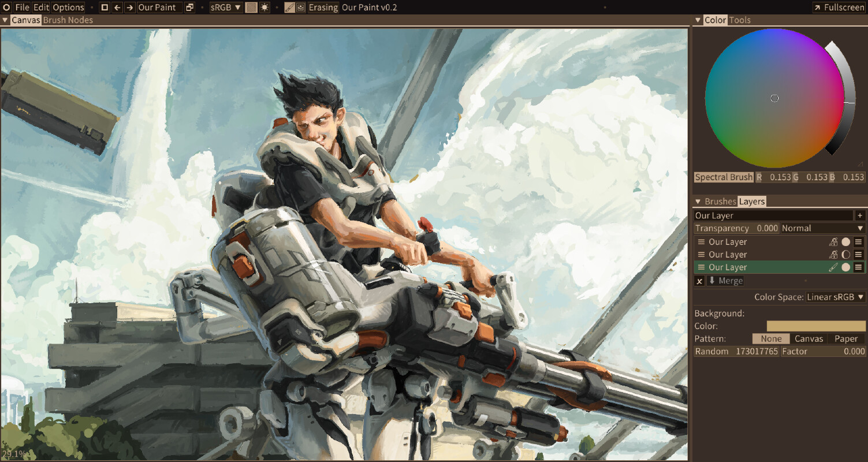Click the overlapping windows icon after Our Paint
The width and height of the screenshot is (868, 462).
189,8
